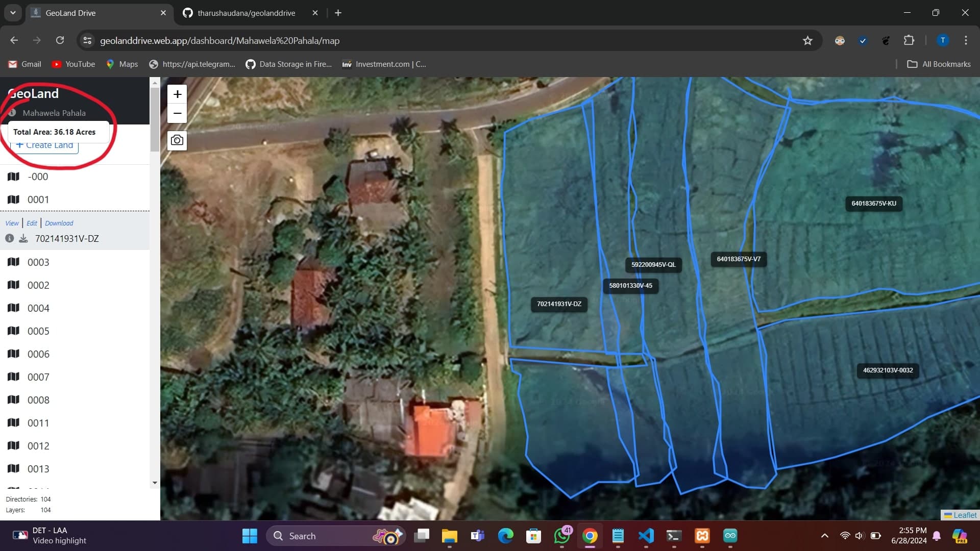Open the tab search dropdown arrow
980x551 pixels.
[x=13, y=13]
